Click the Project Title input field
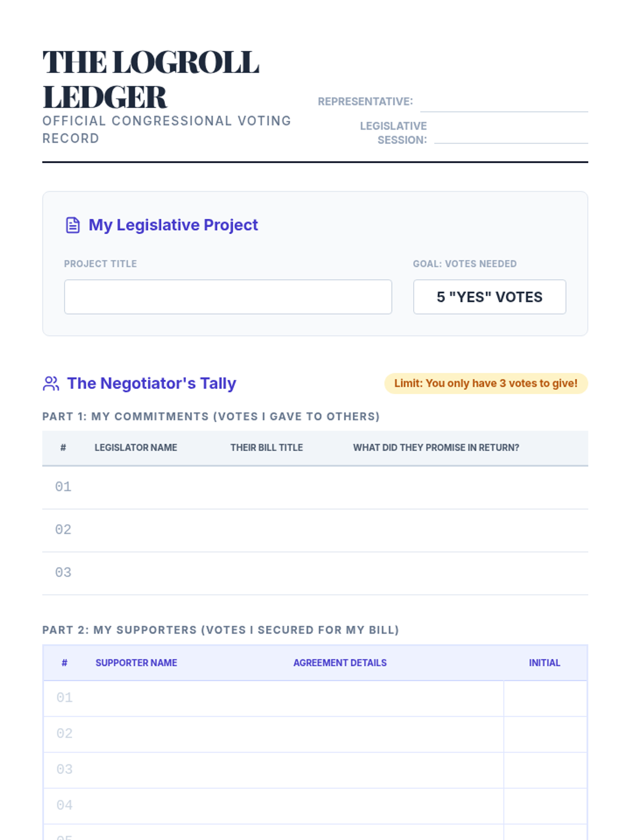 tap(228, 297)
